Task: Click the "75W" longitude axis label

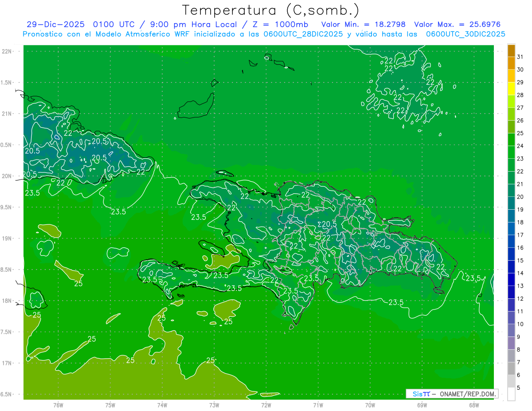Action: click(110, 405)
